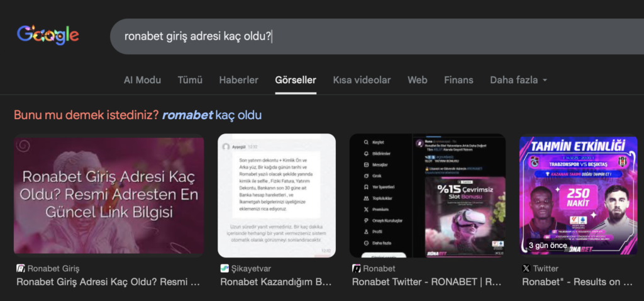Open the %15 Çevrimsiz Slot Bonusu thumbnail

click(x=428, y=195)
